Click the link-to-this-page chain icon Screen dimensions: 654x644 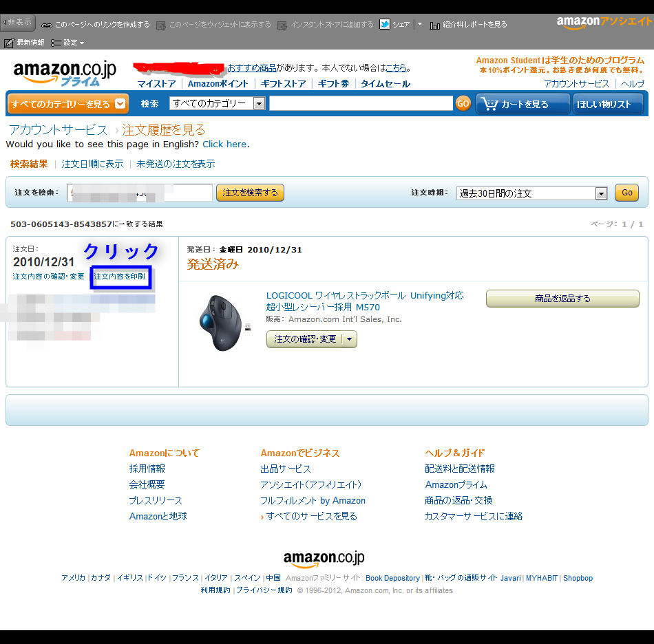click(x=47, y=25)
